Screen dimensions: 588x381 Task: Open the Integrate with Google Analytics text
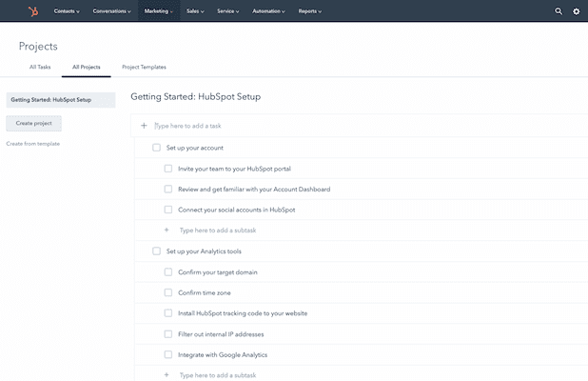coord(223,354)
